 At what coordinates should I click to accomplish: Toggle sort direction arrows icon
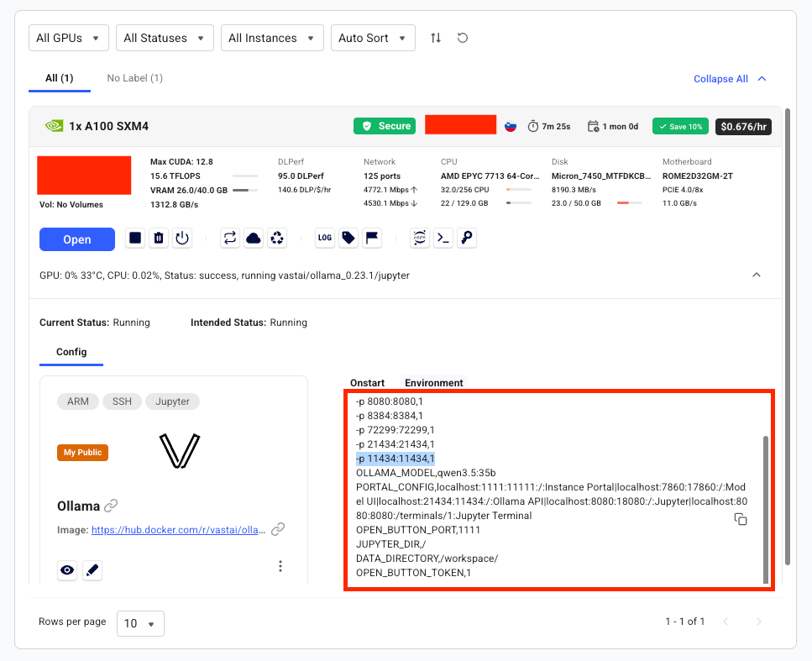tap(436, 38)
